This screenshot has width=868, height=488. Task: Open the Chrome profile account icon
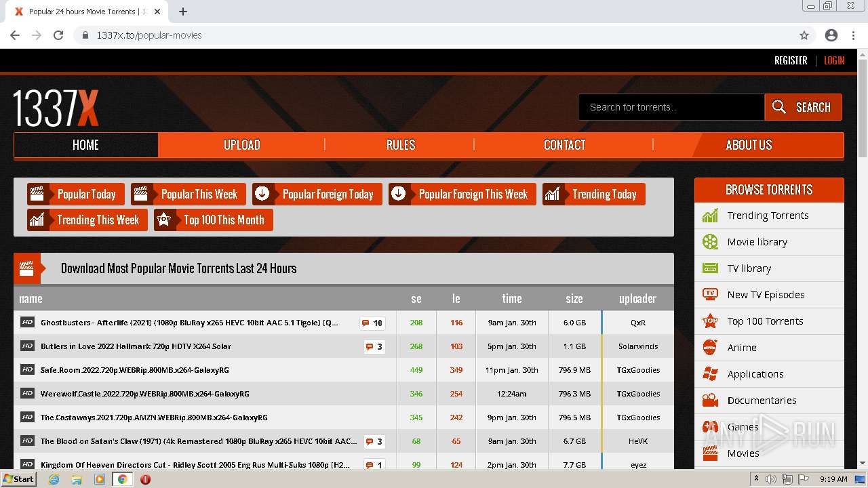[831, 35]
